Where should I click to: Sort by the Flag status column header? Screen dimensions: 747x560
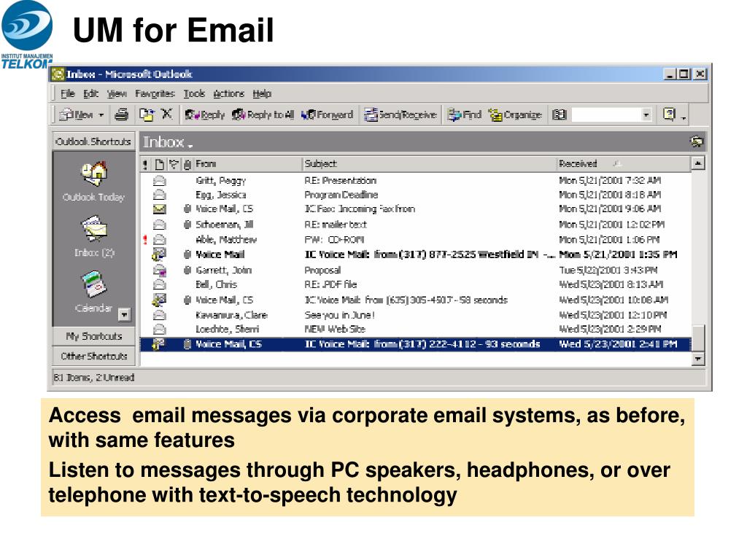click(x=174, y=165)
